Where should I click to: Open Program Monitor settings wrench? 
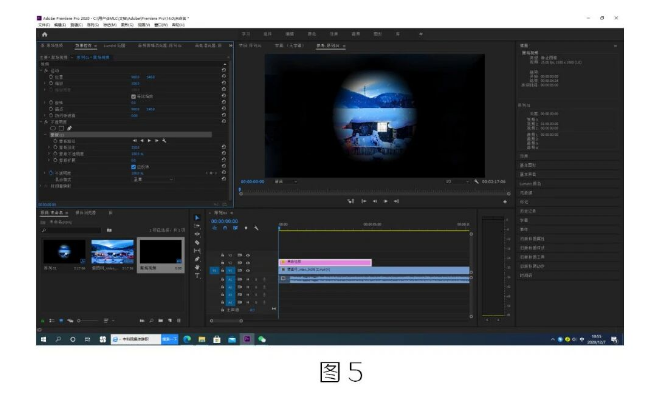click(x=476, y=182)
